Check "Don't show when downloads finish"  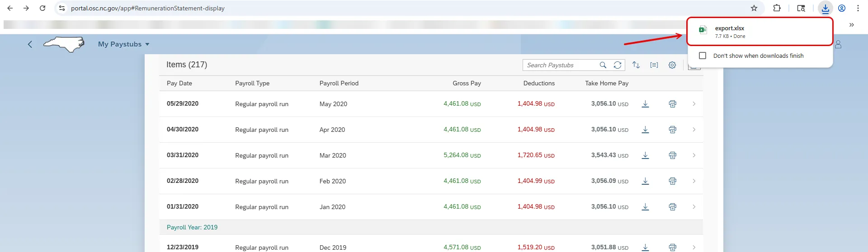(x=703, y=56)
